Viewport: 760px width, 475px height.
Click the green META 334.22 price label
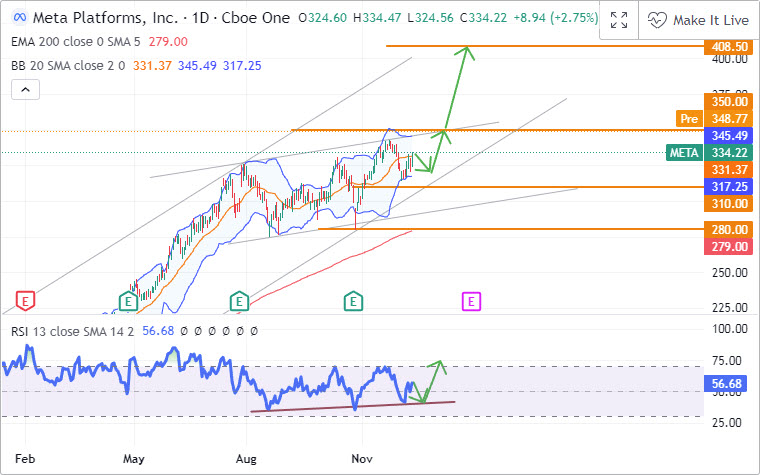[x=710, y=152]
